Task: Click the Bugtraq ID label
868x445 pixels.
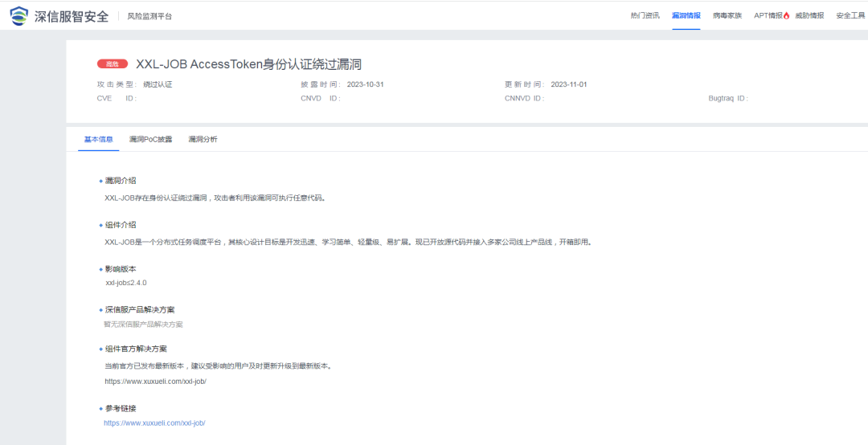Action: [x=728, y=99]
